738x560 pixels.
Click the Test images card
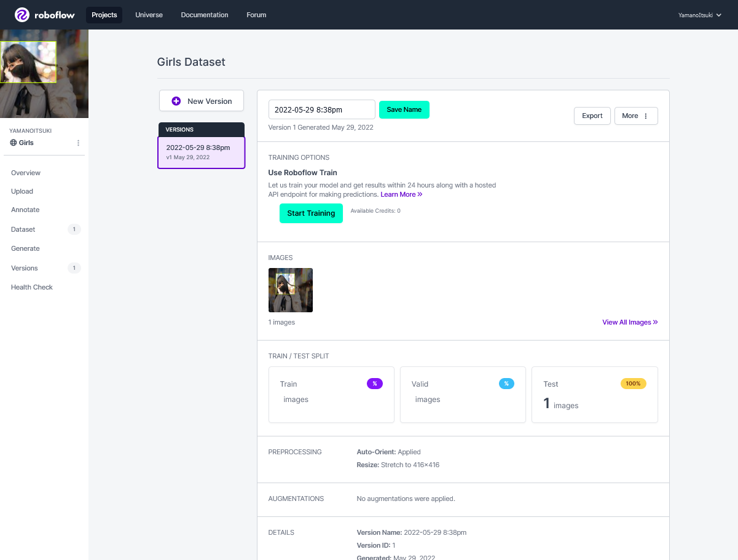point(595,395)
